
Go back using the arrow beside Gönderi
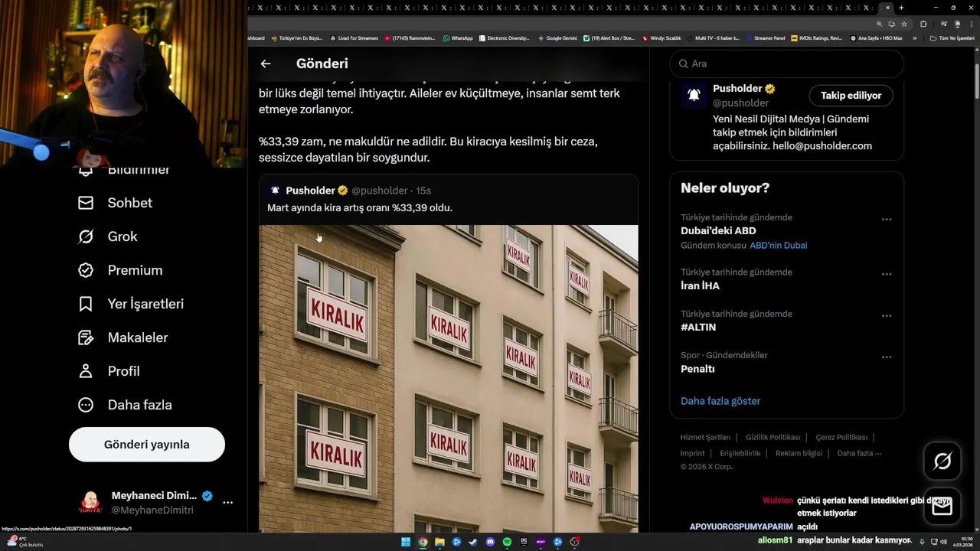pos(266,64)
